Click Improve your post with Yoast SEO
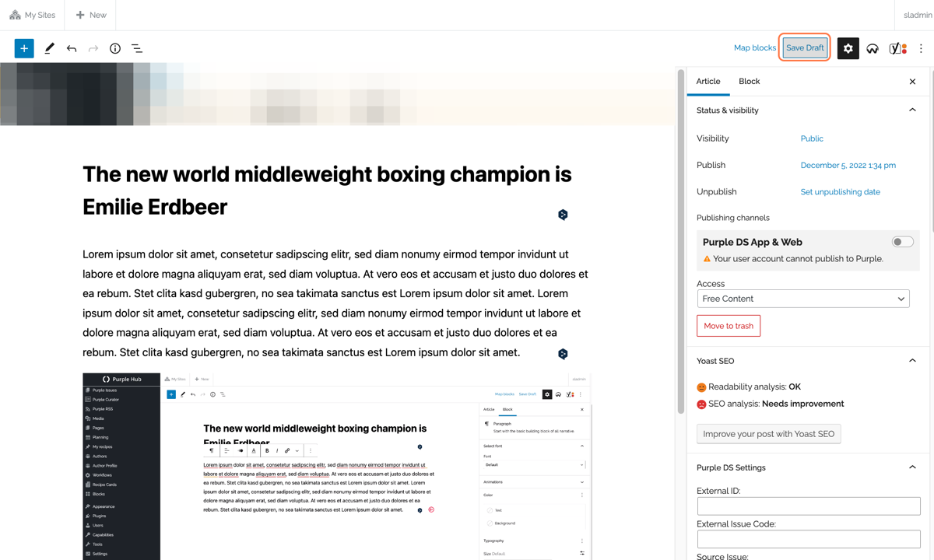934x560 pixels. pyautogui.click(x=768, y=434)
